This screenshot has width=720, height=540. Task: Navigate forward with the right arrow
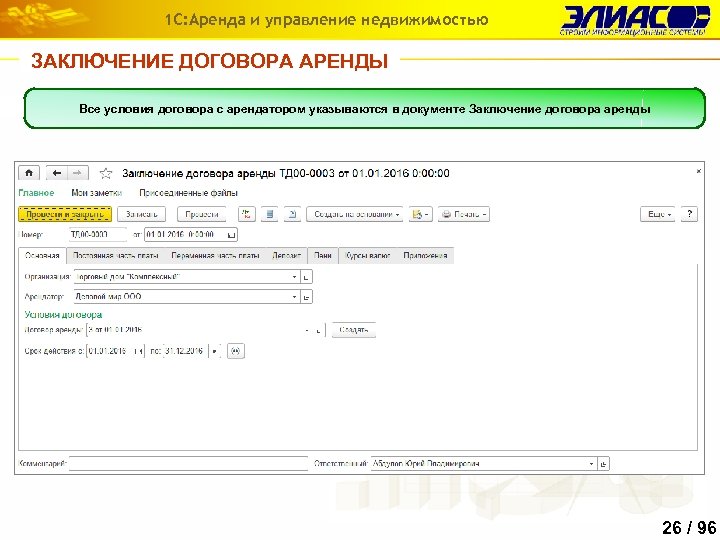click(78, 173)
